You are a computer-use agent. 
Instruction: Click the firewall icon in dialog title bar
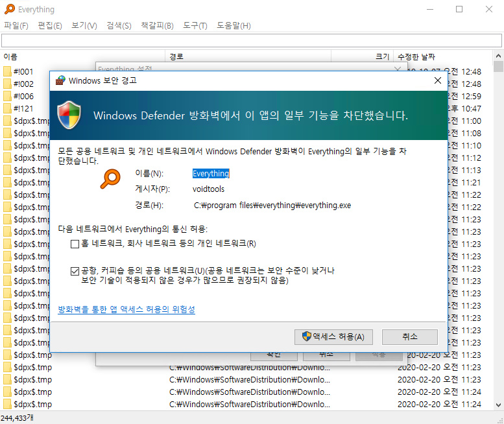tap(60, 80)
